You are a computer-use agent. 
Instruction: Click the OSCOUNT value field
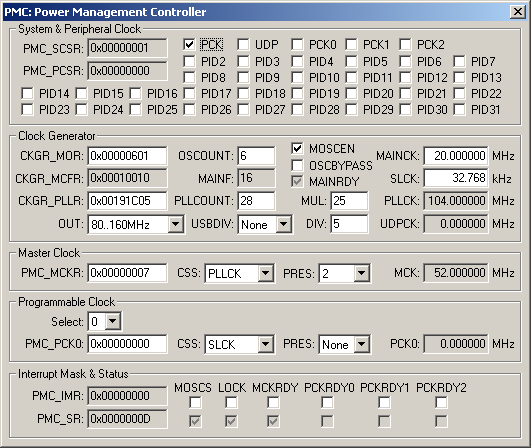[x=256, y=156]
